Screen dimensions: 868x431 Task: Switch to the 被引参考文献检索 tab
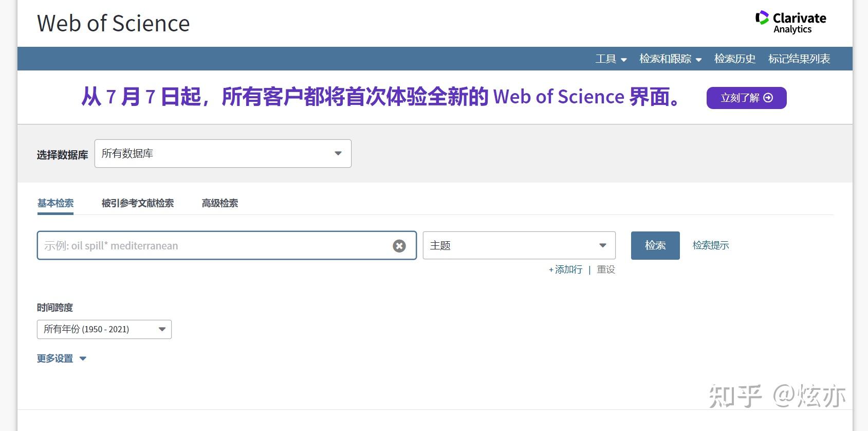[x=138, y=203]
